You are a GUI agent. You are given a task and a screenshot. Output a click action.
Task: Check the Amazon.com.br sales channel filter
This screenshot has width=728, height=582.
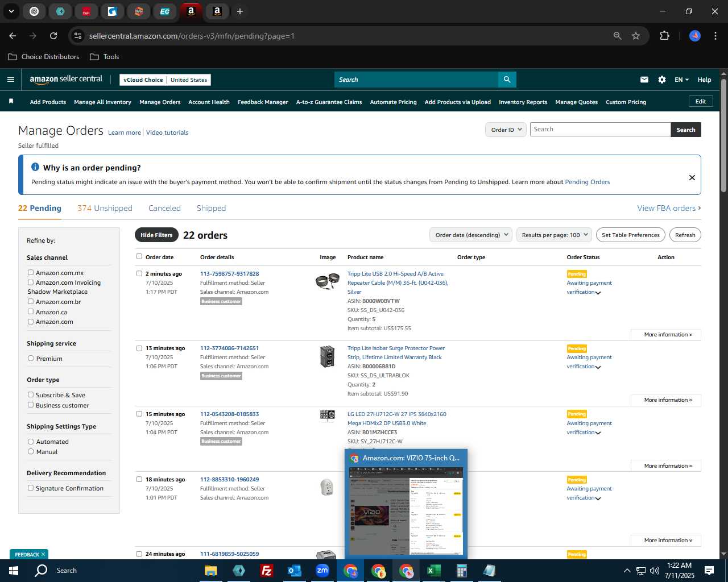pos(31,301)
